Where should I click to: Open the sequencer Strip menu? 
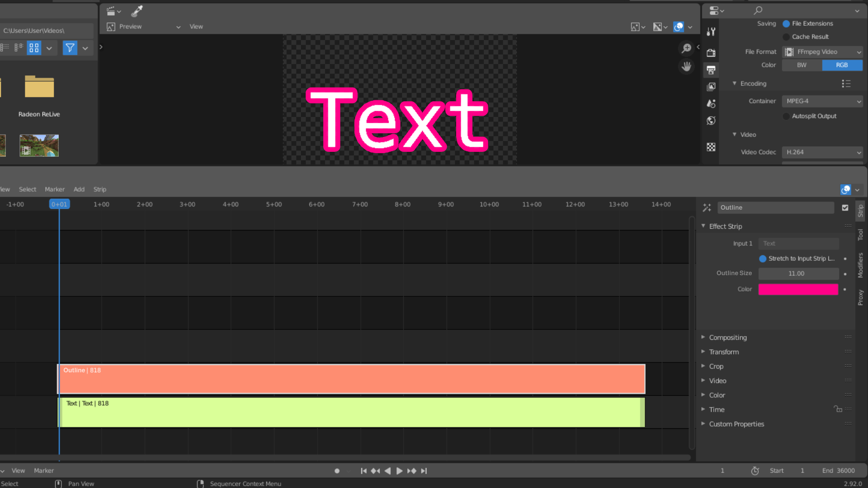(x=100, y=189)
